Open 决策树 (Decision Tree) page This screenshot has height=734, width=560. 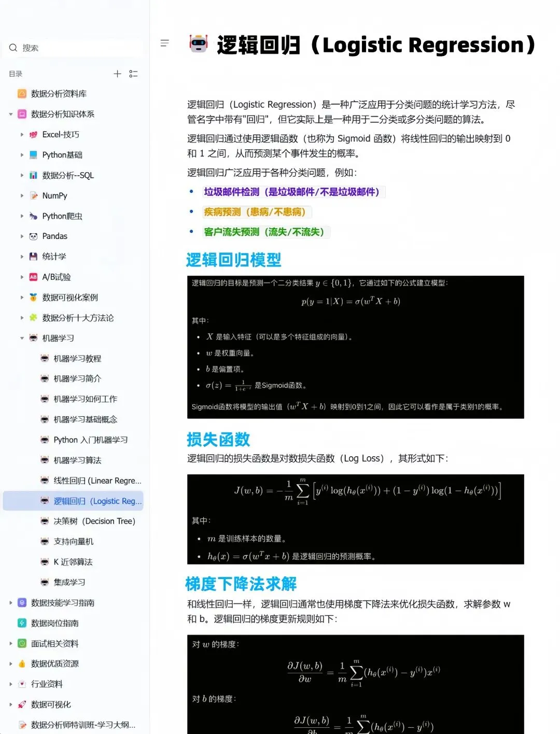coord(94,521)
